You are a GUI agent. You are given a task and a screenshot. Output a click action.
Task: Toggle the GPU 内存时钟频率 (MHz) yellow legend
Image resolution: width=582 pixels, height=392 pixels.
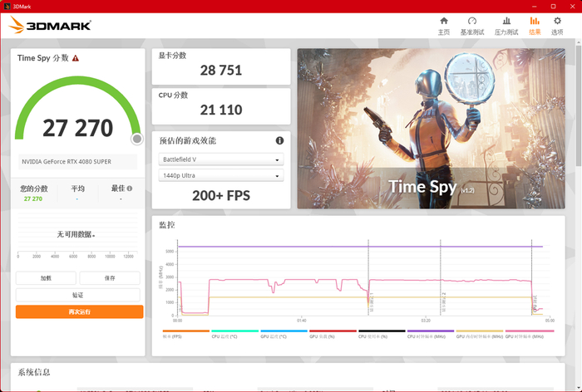[480, 334]
